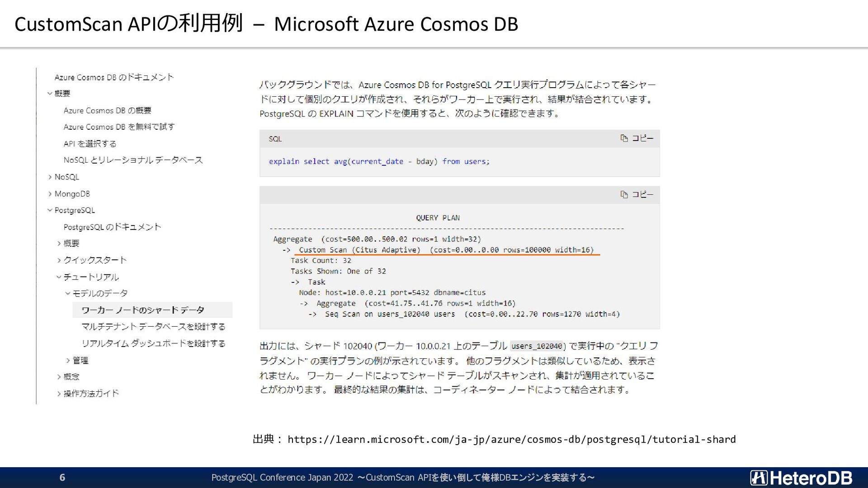This screenshot has height=488, width=868.
Task: Open NoSQL とリレーショナル データベース page
Action: [x=133, y=160]
